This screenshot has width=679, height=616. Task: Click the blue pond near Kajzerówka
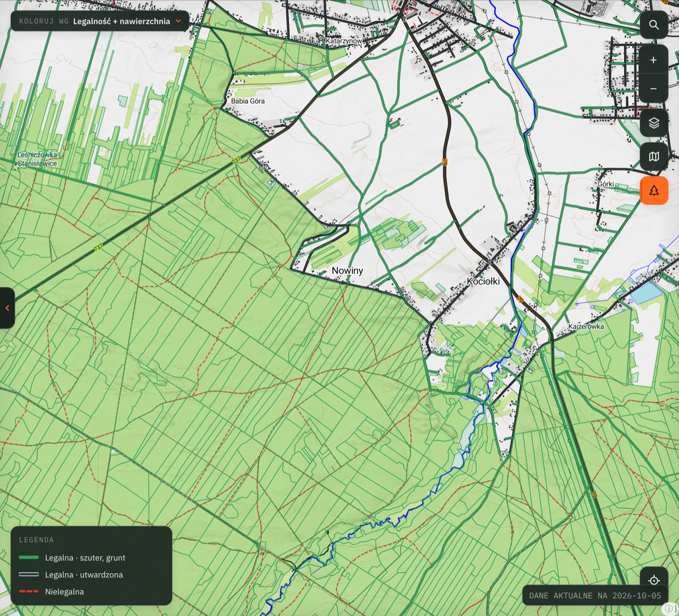click(x=647, y=293)
